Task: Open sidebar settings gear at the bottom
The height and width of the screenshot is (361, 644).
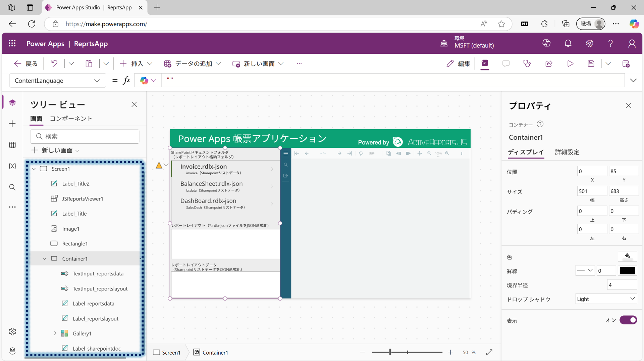Action: pyautogui.click(x=12, y=331)
